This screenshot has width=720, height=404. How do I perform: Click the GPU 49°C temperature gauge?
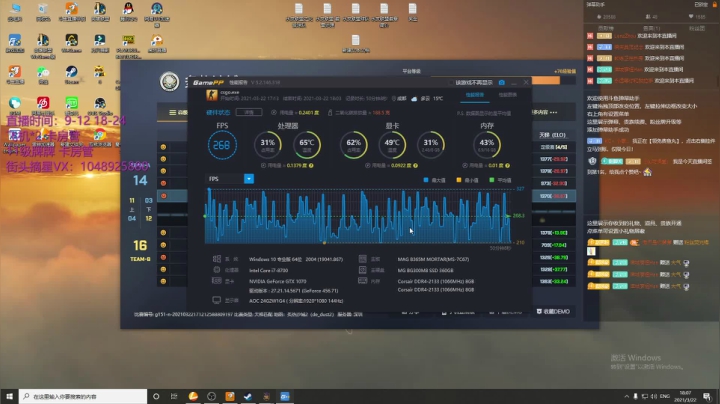392,145
